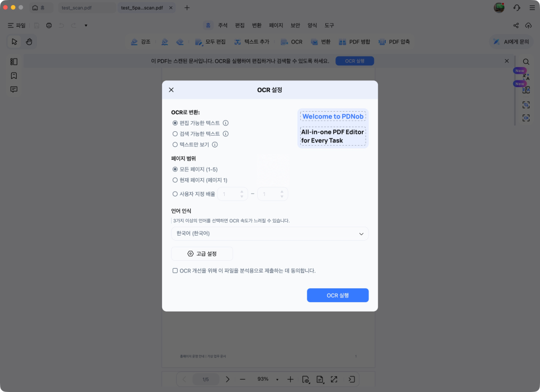The height and width of the screenshot is (392, 540).
Task: Select 검색 가능한 텍스트 radio option
Action: click(175, 133)
